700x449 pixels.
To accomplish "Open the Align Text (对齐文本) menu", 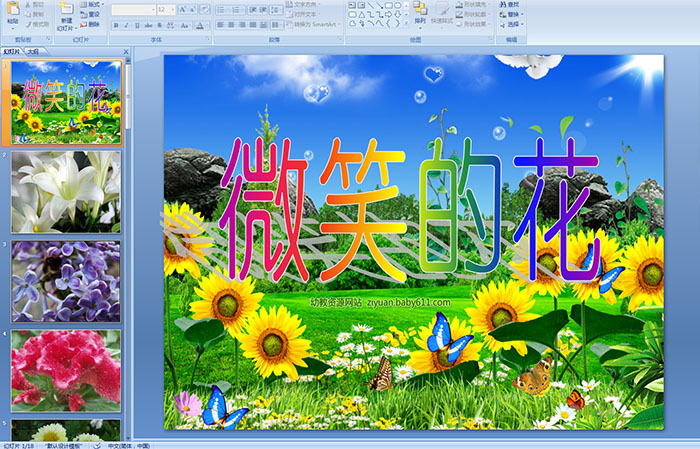I will (304, 14).
